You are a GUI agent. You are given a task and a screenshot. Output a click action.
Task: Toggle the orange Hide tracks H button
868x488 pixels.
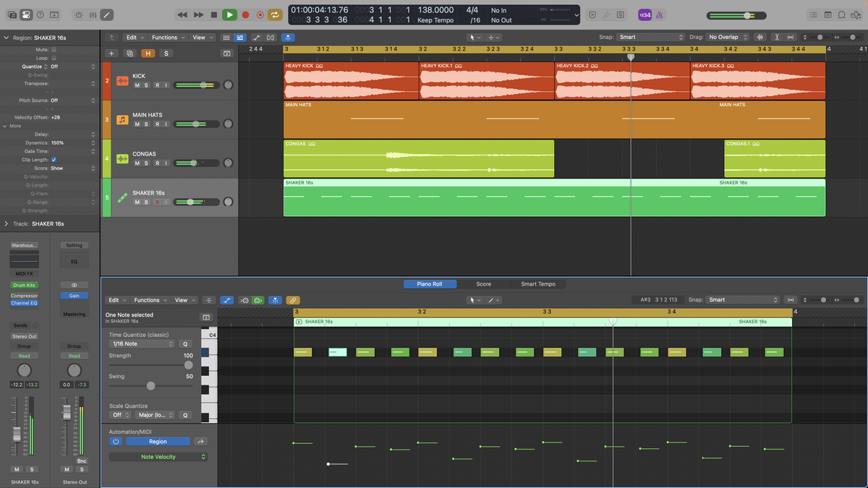[148, 53]
